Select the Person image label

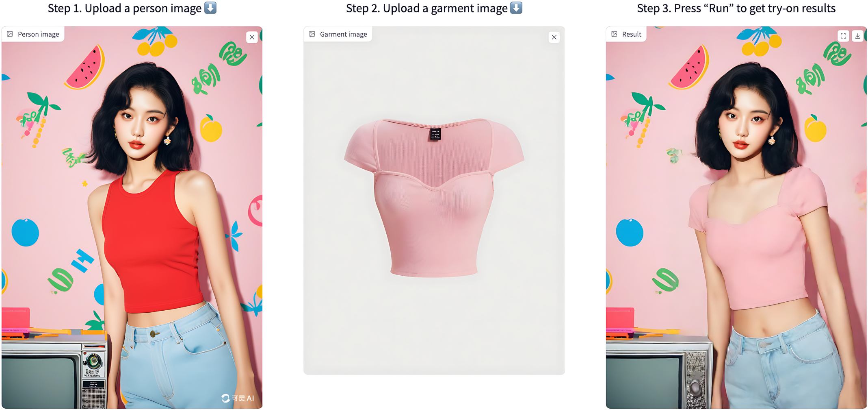(38, 34)
